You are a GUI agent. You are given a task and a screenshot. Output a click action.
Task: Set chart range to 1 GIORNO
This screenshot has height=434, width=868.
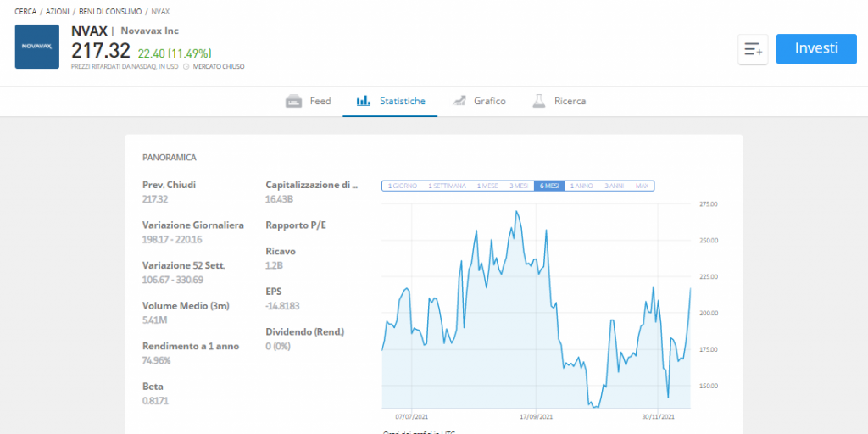402,186
